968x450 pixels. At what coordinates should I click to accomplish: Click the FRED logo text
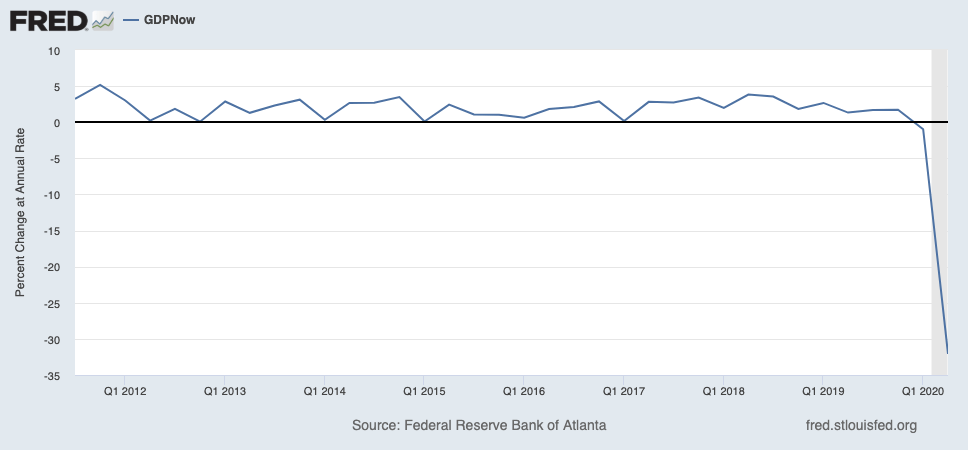tap(47, 19)
